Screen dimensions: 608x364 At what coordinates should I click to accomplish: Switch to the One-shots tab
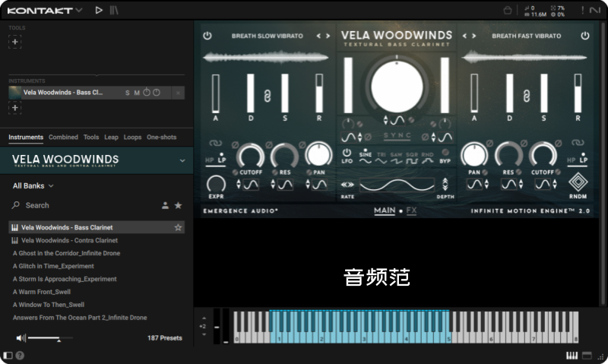coord(161,138)
